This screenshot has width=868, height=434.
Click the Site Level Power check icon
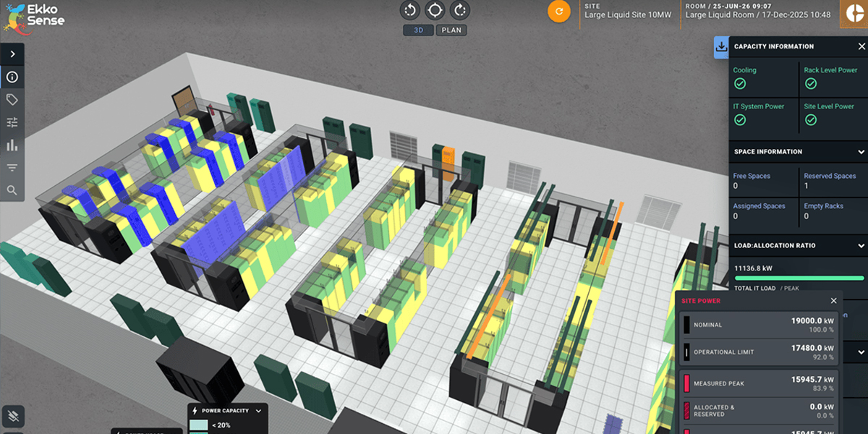[811, 120]
